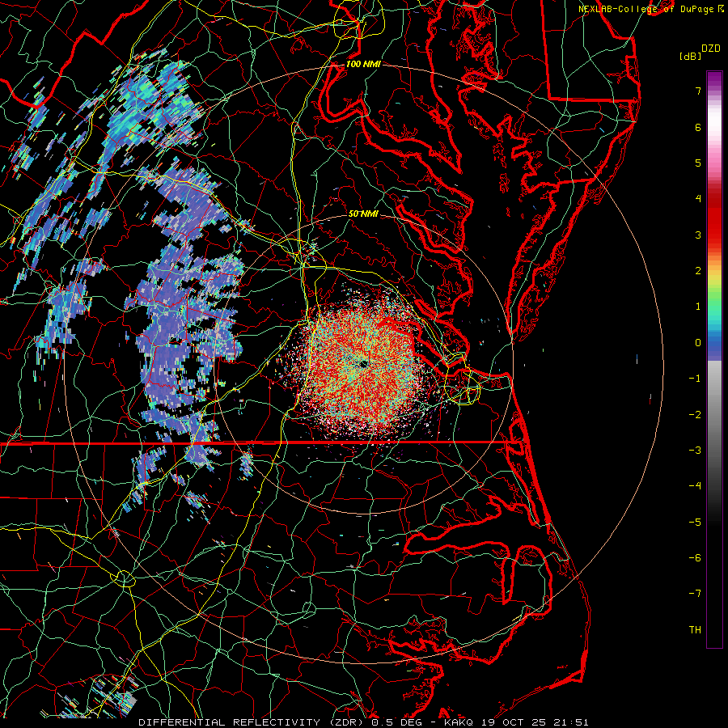Click the KAKQ 19 OCT 25 21:51 timestamp
728x728 pixels.
click(x=516, y=722)
